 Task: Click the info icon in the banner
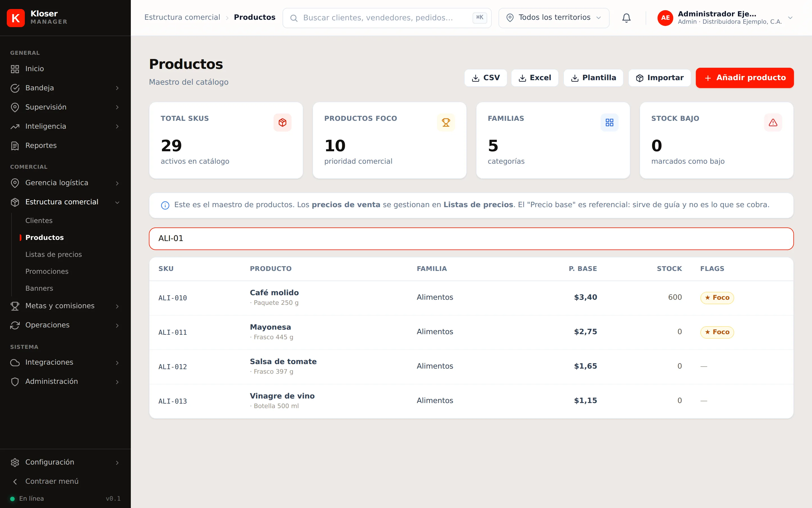[x=165, y=205]
